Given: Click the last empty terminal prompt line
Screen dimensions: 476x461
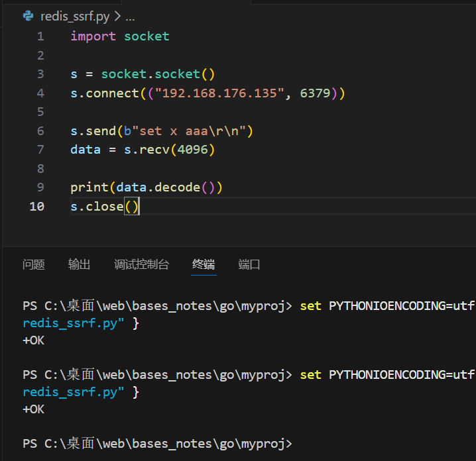Looking at the screenshot, I should 157,444.
